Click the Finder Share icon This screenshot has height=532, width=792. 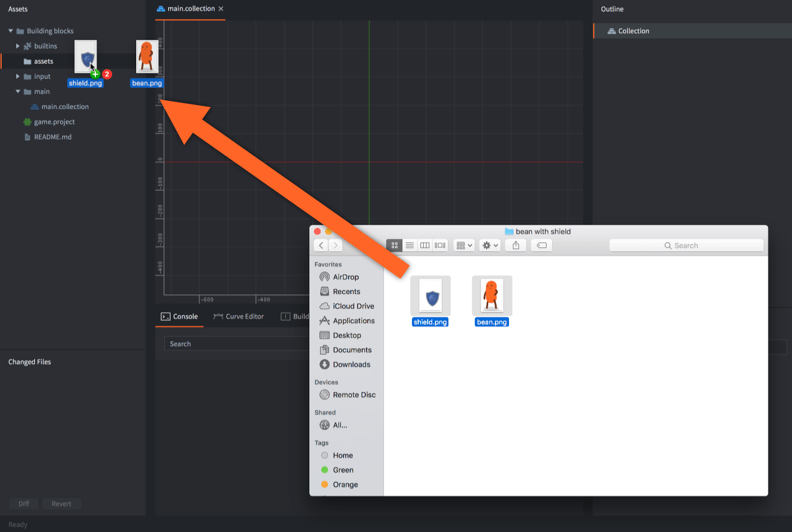coord(516,246)
